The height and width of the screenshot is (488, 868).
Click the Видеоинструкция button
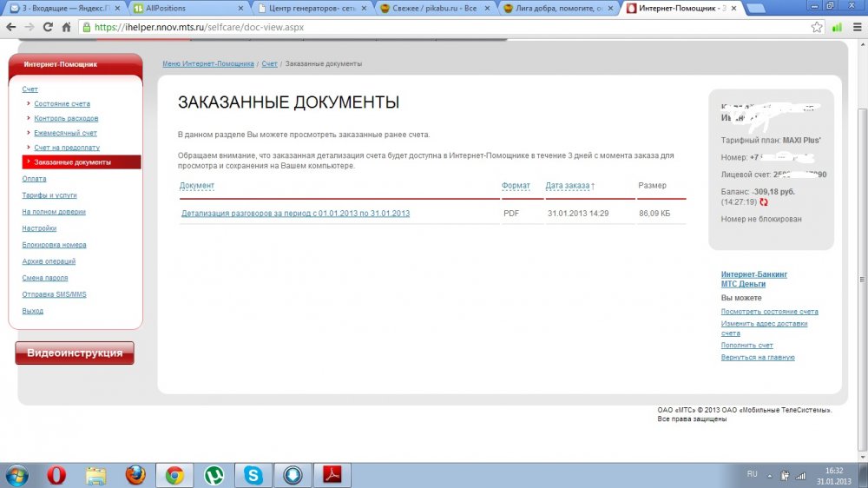point(75,353)
